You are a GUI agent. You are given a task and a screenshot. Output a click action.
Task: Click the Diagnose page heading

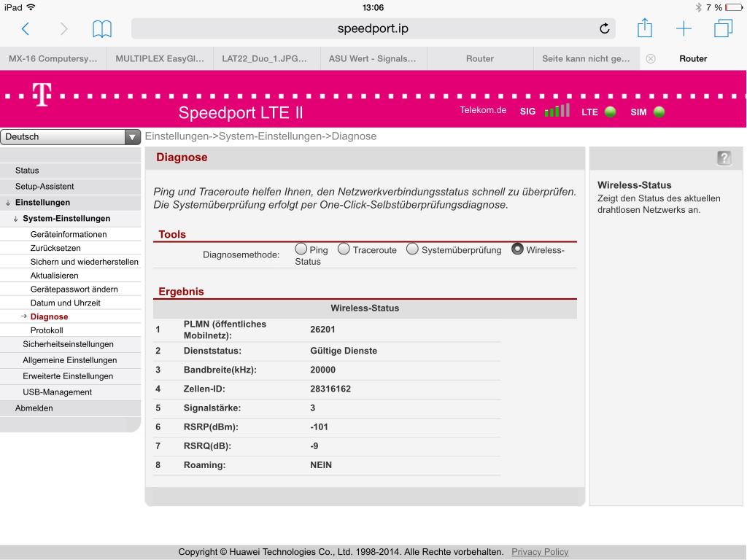click(x=182, y=157)
